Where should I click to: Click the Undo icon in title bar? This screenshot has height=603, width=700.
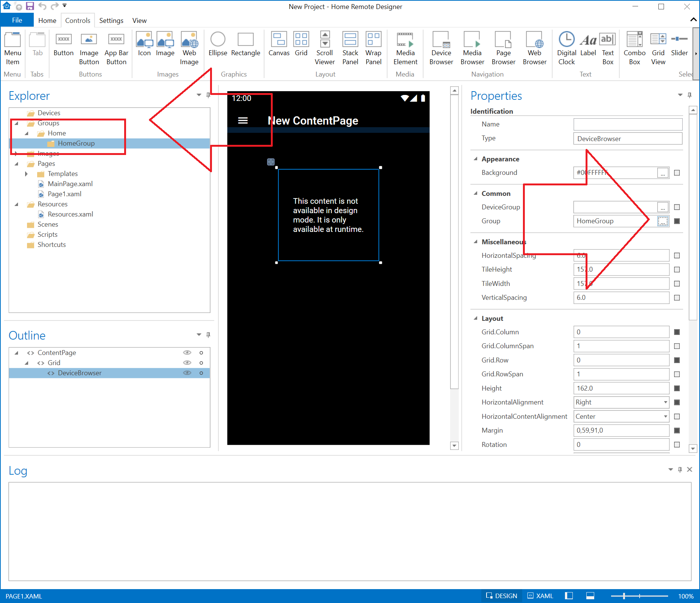click(x=42, y=6)
